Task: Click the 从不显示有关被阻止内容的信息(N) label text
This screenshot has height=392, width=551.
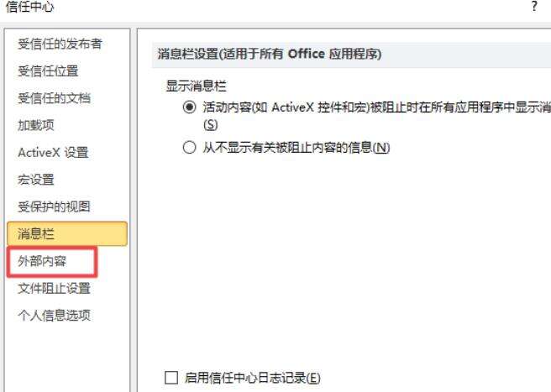Action: pos(296,148)
